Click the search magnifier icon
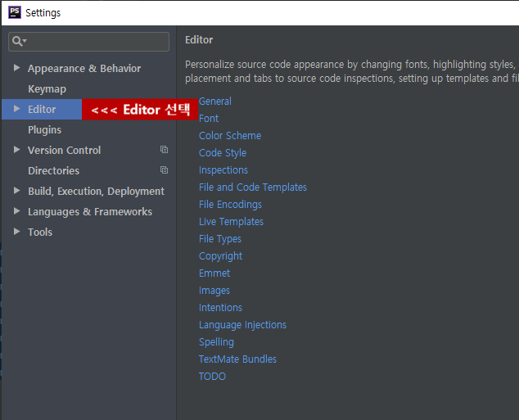 pyautogui.click(x=19, y=42)
